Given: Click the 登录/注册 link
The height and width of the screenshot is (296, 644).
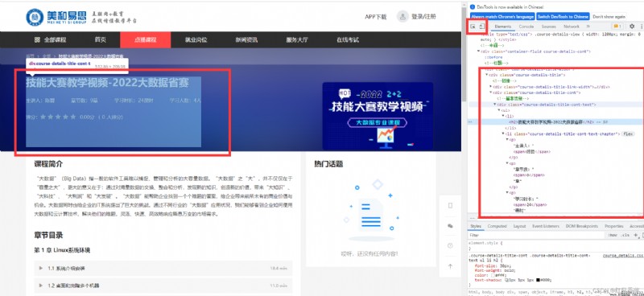Looking at the screenshot, I should [x=423, y=16].
